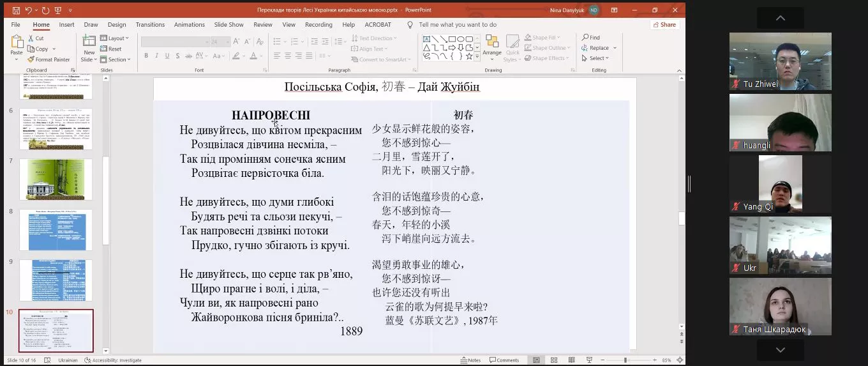Click the New Slide icon
The image size is (868, 366).
point(89,41)
